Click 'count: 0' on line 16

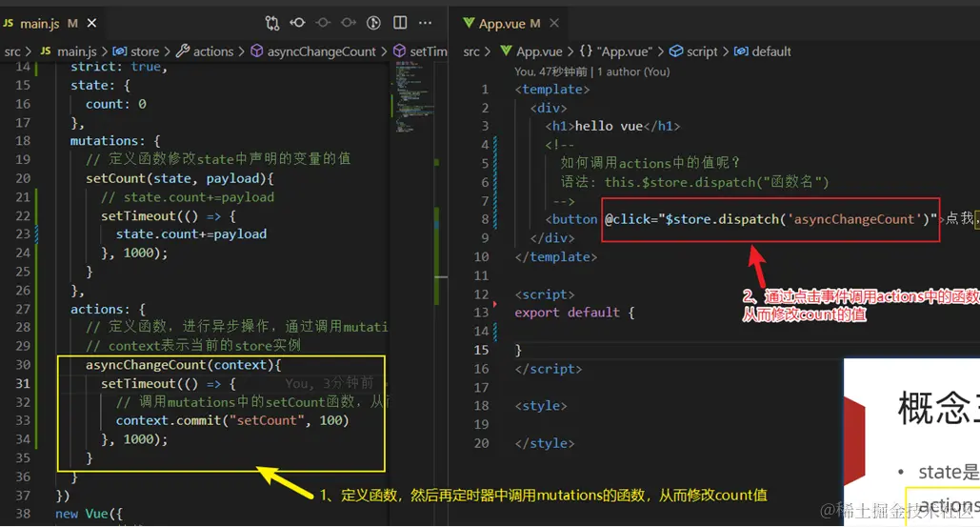[x=115, y=104]
